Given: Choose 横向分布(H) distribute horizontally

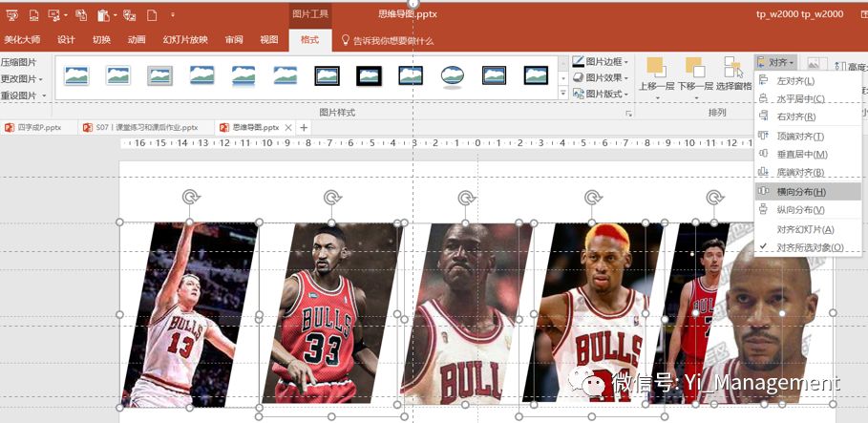Looking at the screenshot, I should click(807, 192).
